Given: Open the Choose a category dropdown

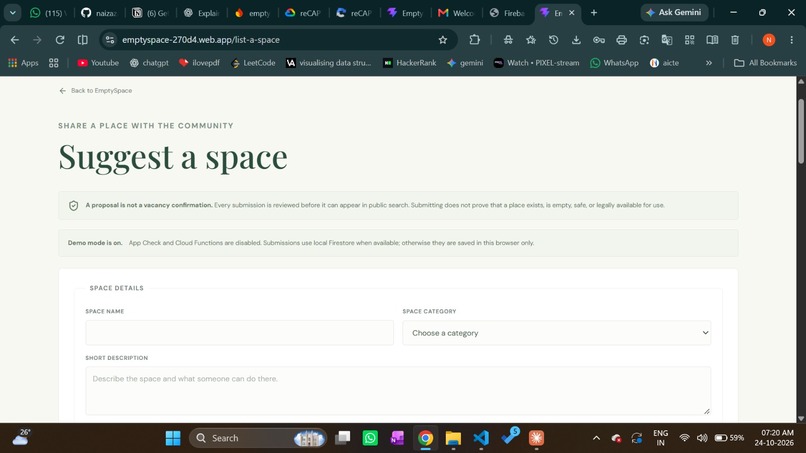Looking at the screenshot, I should (557, 333).
